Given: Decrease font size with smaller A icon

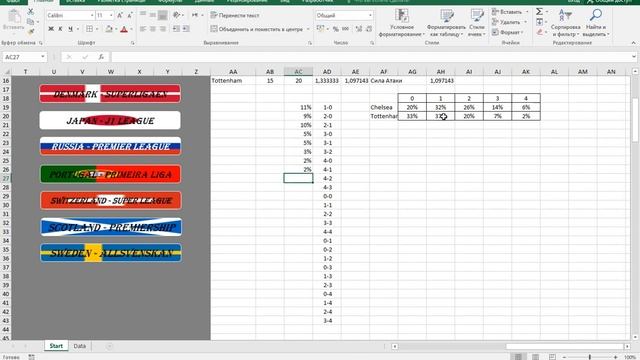Looking at the screenshot, I should pyautogui.click(x=130, y=16).
